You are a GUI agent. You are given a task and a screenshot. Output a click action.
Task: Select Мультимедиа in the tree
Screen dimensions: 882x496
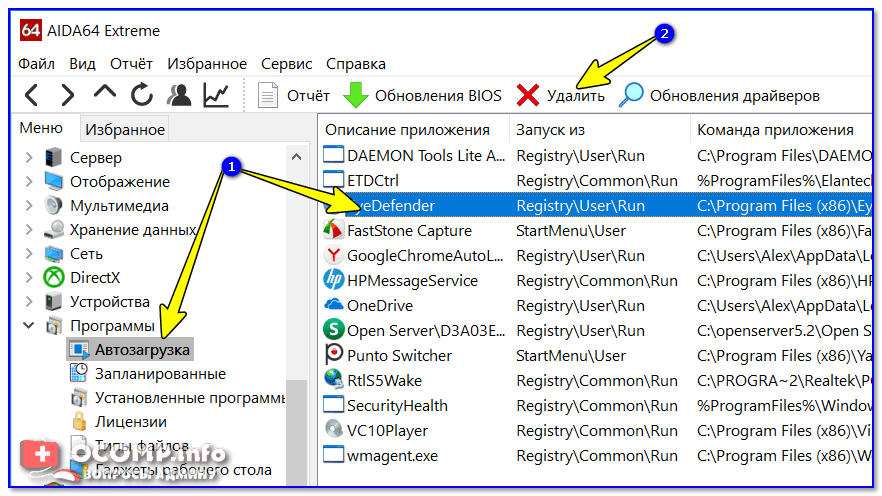[119, 206]
